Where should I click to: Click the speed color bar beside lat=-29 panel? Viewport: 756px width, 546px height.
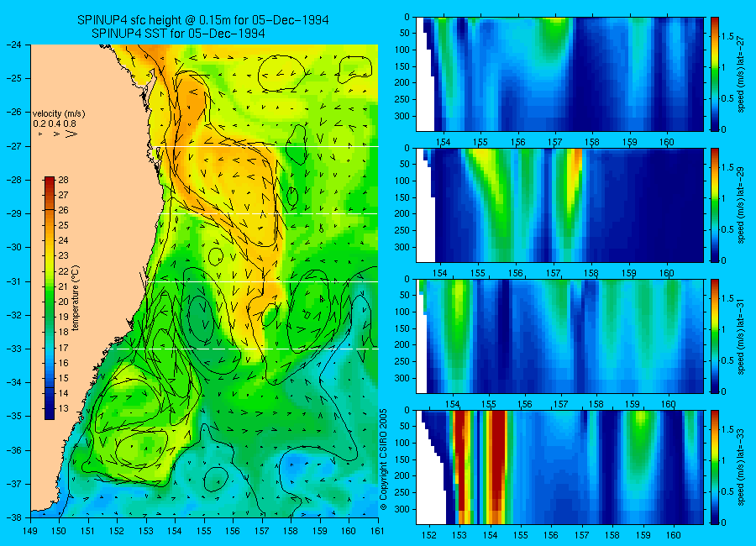715,205
